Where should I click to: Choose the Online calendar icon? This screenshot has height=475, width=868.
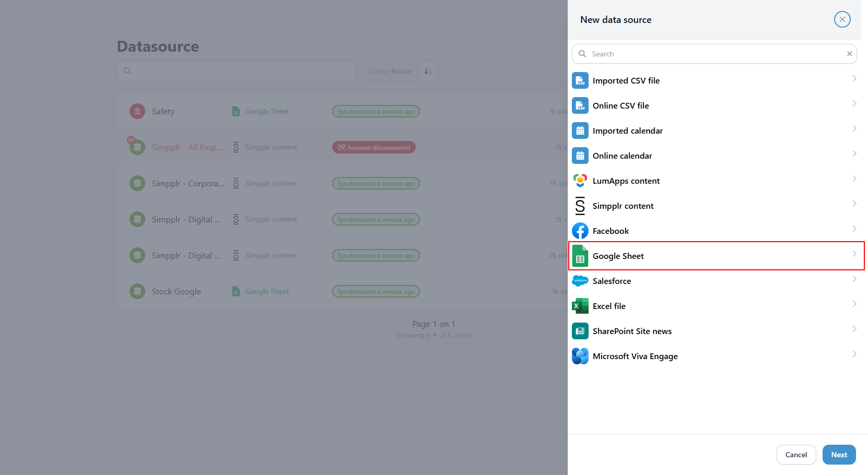pyautogui.click(x=580, y=156)
